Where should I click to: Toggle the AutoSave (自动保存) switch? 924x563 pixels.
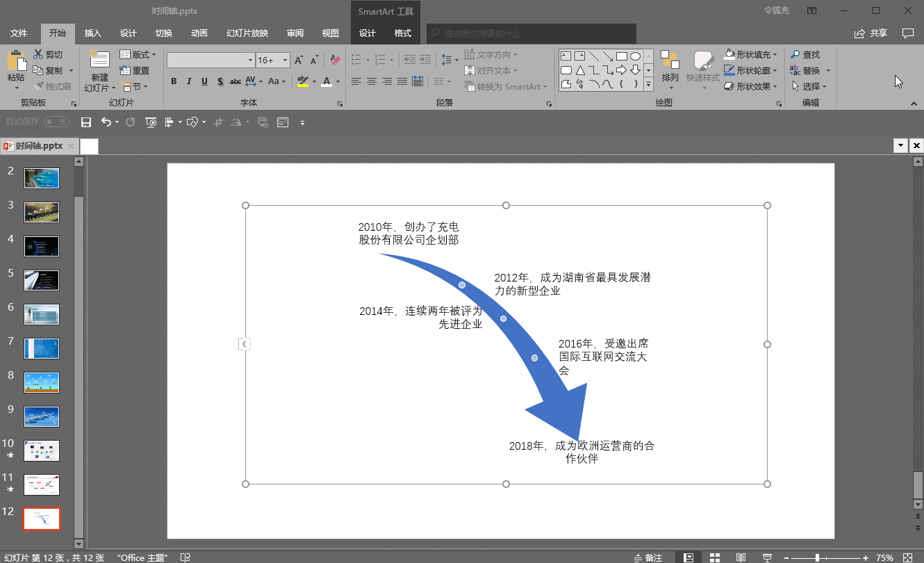[x=57, y=122]
